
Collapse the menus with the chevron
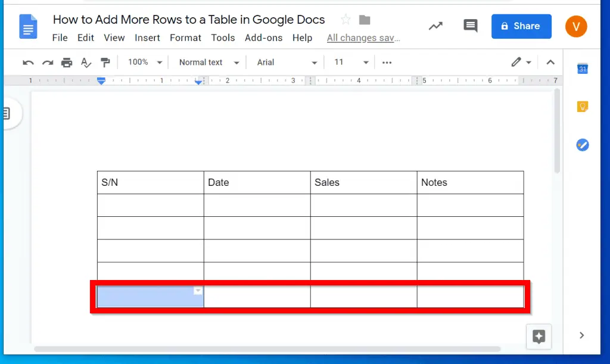(x=550, y=62)
